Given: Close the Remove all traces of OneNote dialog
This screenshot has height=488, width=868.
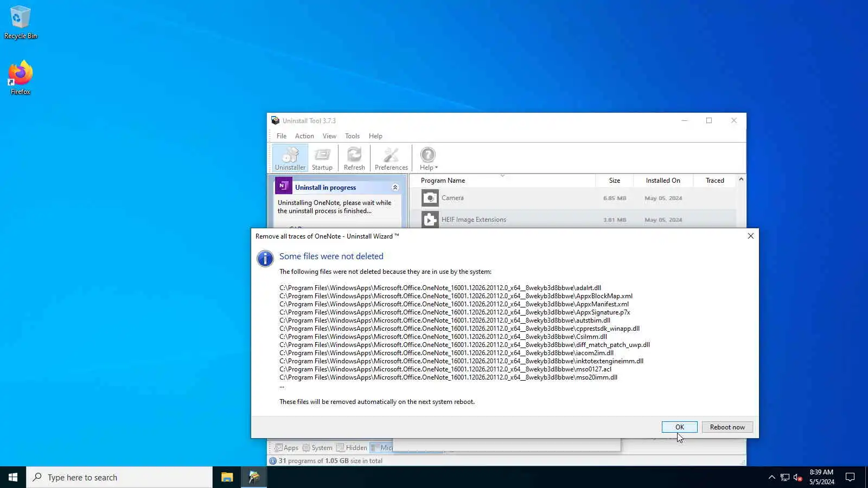Looking at the screenshot, I should pyautogui.click(x=750, y=236).
